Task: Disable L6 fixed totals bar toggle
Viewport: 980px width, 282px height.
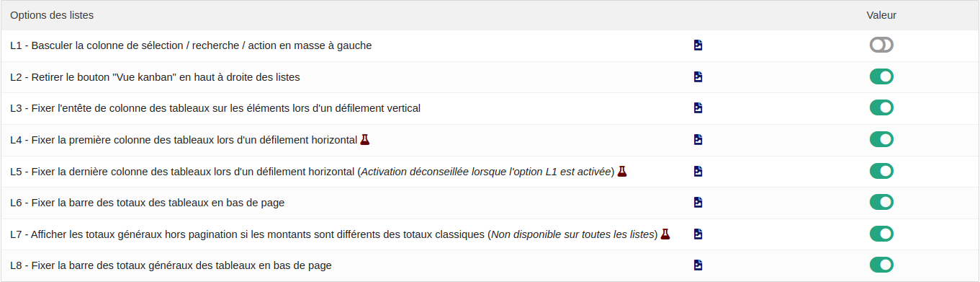Action: tap(881, 202)
